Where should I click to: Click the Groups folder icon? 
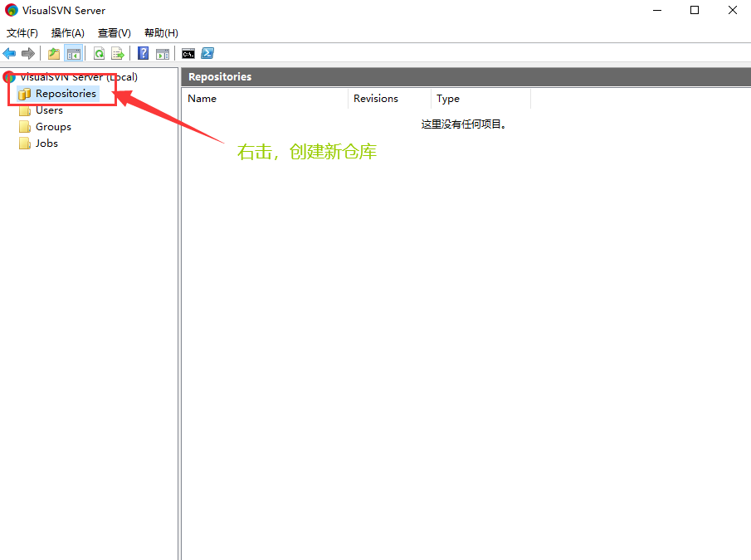25,127
